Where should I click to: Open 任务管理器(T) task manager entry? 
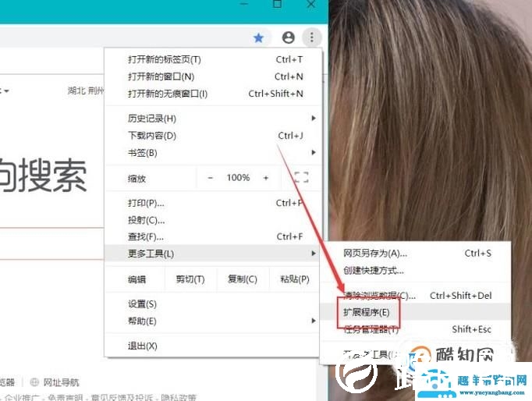[x=416, y=329]
